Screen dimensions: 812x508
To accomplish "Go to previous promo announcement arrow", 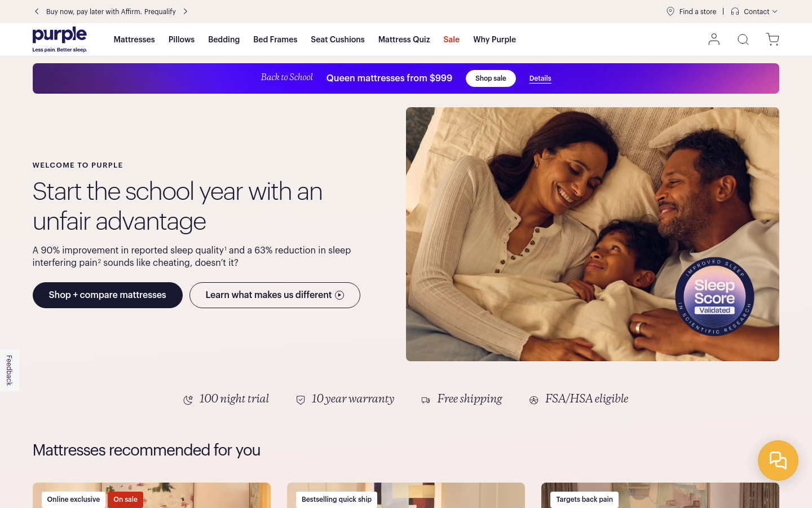I will [x=37, y=11].
